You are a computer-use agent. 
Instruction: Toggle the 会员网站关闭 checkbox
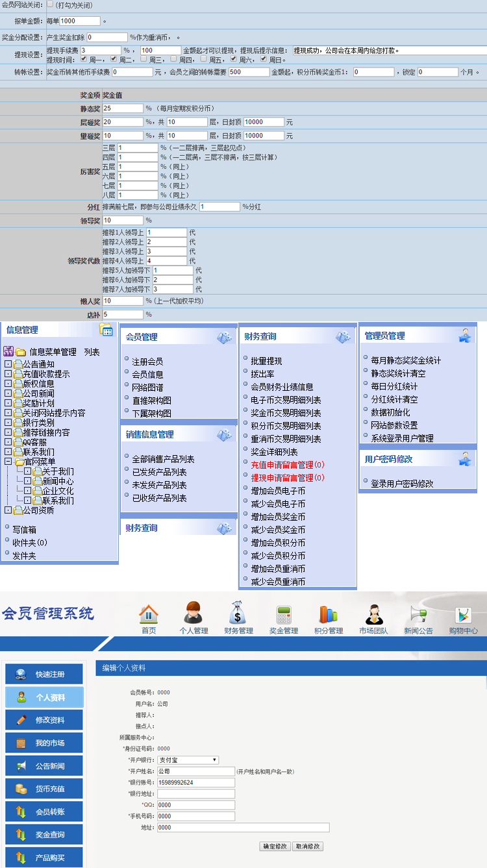[x=51, y=4]
